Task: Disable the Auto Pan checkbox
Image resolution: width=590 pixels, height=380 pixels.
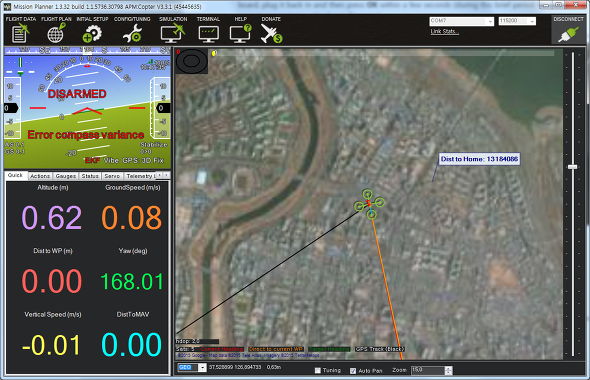Action: click(x=353, y=371)
